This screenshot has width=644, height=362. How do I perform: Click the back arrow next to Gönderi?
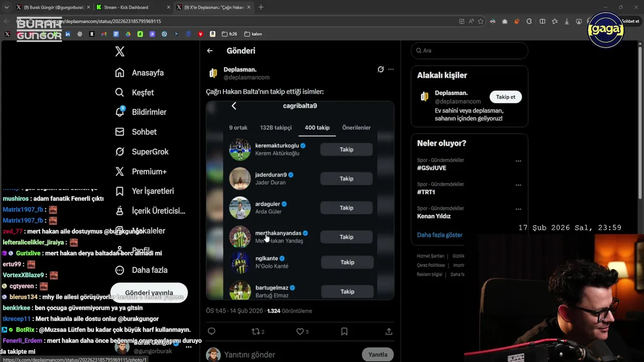coord(210,51)
